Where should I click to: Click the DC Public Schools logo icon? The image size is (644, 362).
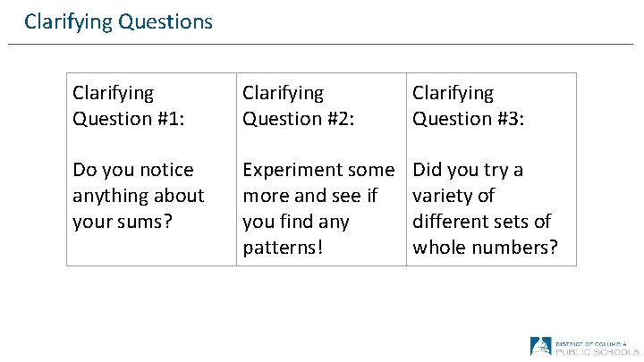click(x=540, y=346)
